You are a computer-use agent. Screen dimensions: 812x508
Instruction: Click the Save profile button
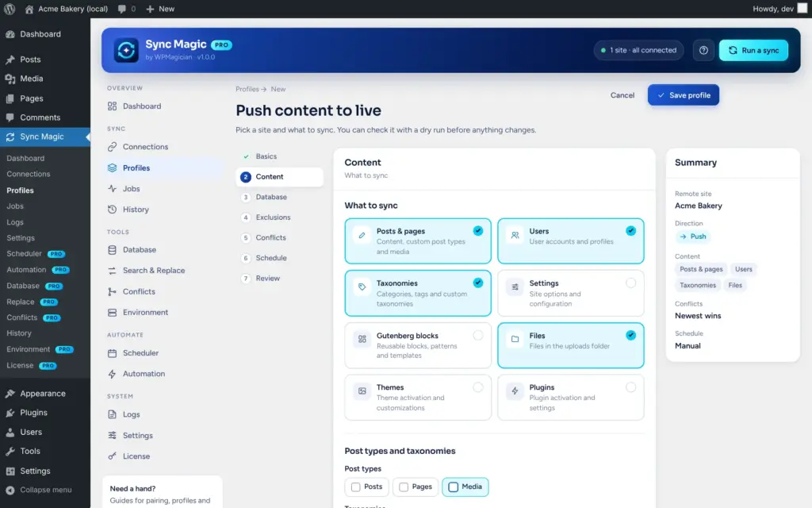683,95
